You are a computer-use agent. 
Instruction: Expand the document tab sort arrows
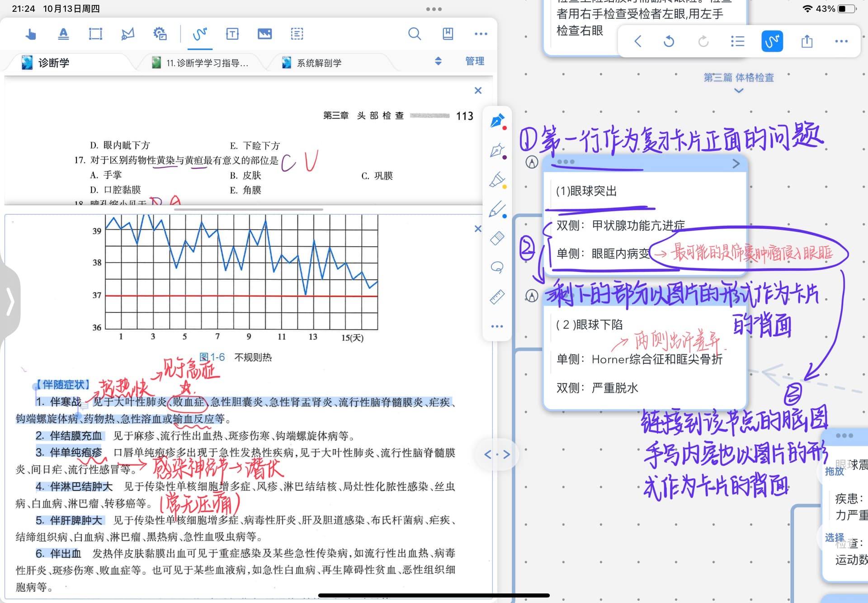point(438,61)
